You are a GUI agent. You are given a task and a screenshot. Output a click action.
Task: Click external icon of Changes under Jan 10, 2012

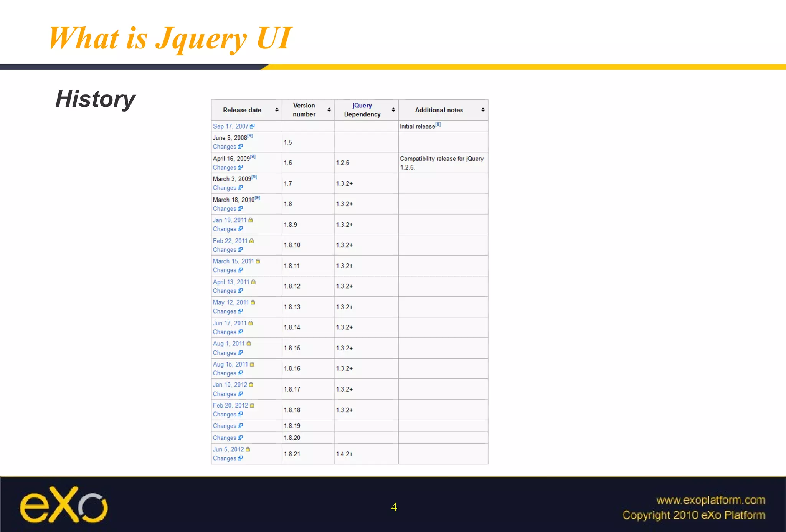pyautogui.click(x=240, y=393)
